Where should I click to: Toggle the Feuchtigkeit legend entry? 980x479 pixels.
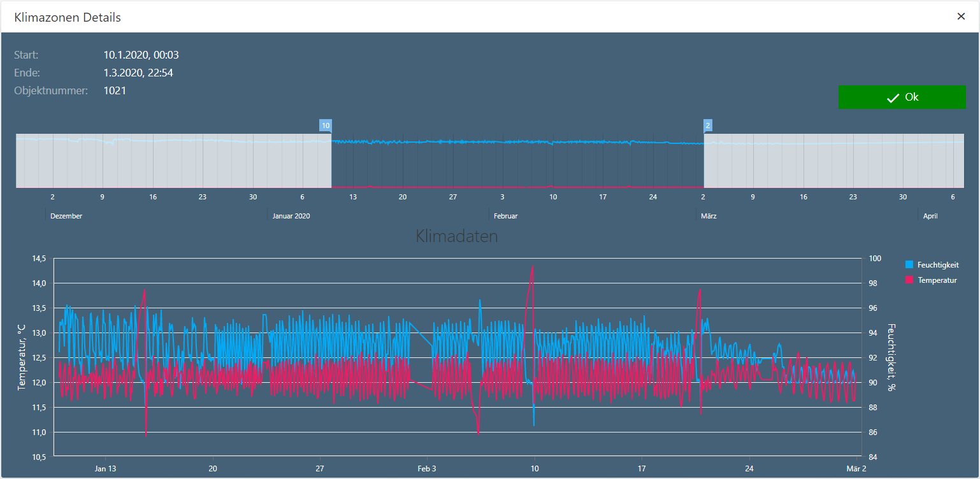(932, 265)
